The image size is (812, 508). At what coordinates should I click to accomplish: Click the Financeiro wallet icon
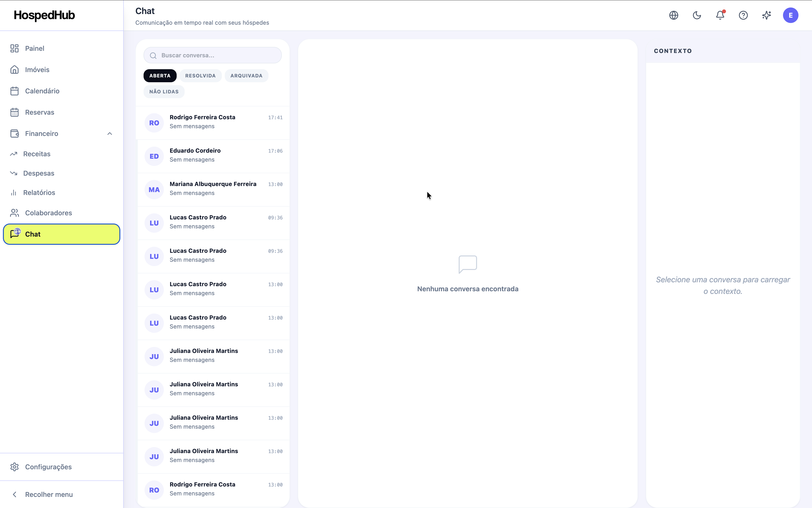click(x=14, y=133)
